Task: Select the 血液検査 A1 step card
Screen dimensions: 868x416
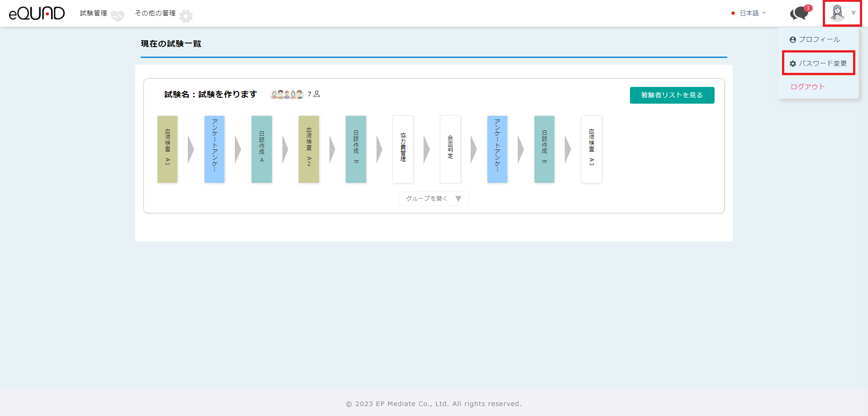Action: (167, 149)
